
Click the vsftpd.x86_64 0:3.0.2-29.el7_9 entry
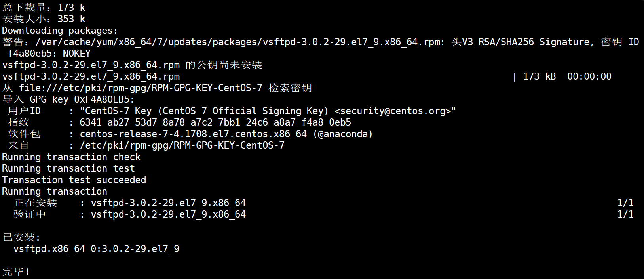[96, 249]
